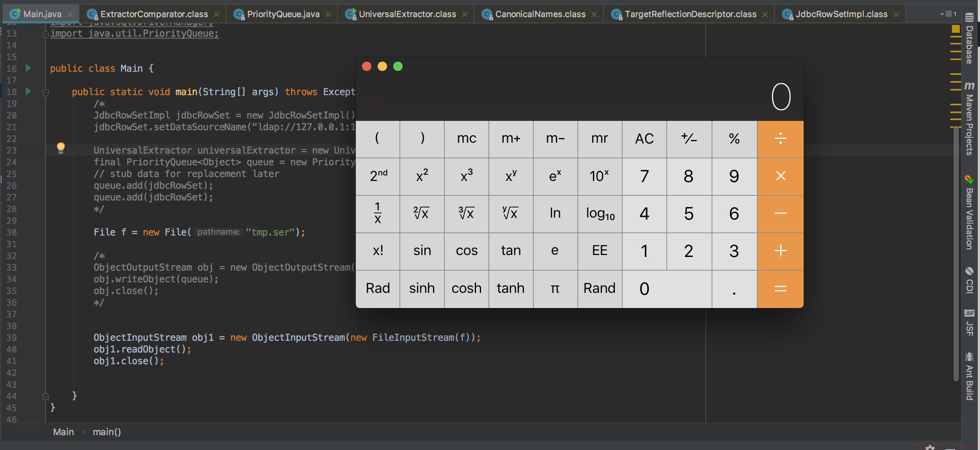980x450 pixels.
Task: Close the Main.java tab
Action: pos(70,14)
